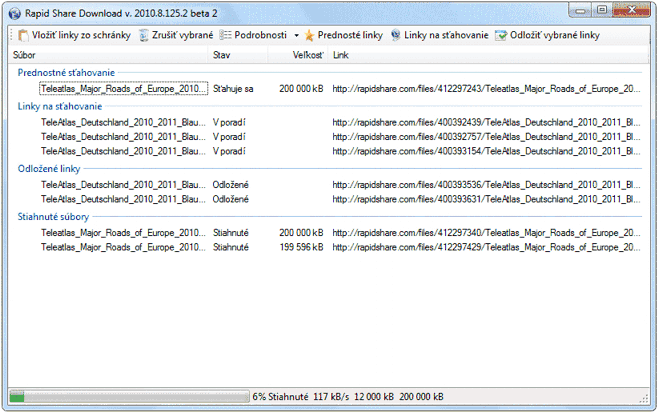The image size is (658, 413).
Task: Click the Odložiť vybrané linky icon
Action: [502, 35]
